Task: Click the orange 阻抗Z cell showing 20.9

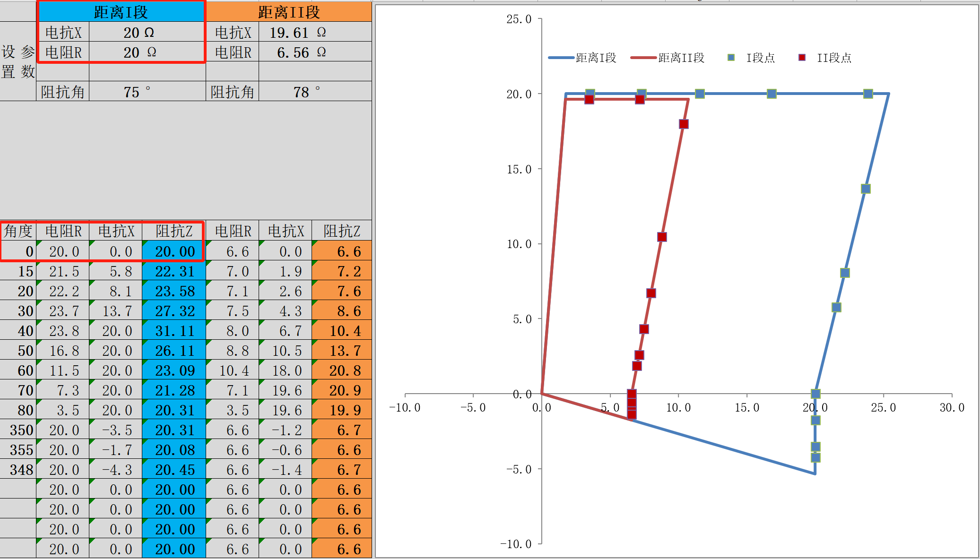Action: tap(342, 390)
